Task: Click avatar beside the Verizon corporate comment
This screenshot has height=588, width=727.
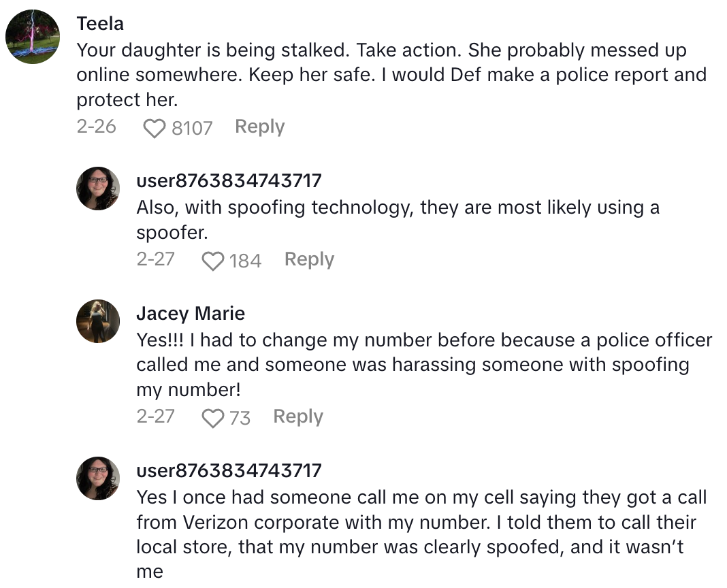Action: pyautogui.click(x=98, y=478)
